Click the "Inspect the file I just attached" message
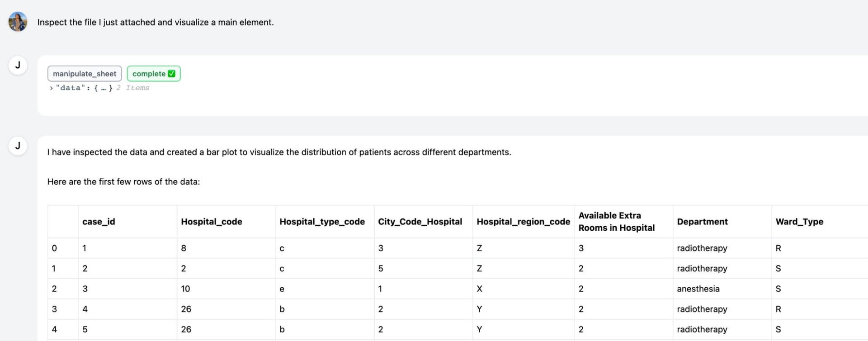The image size is (868, 341). click(x=156, y=22)
